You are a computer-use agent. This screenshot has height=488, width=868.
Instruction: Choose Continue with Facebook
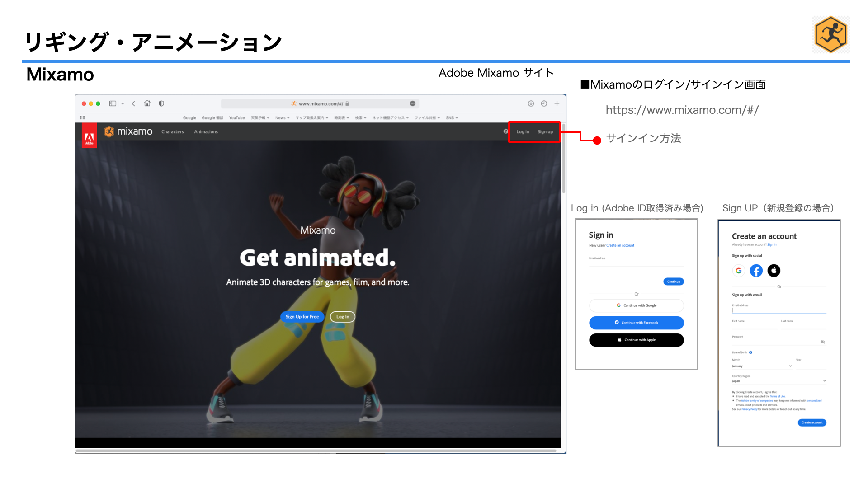[x=637, y=323]
